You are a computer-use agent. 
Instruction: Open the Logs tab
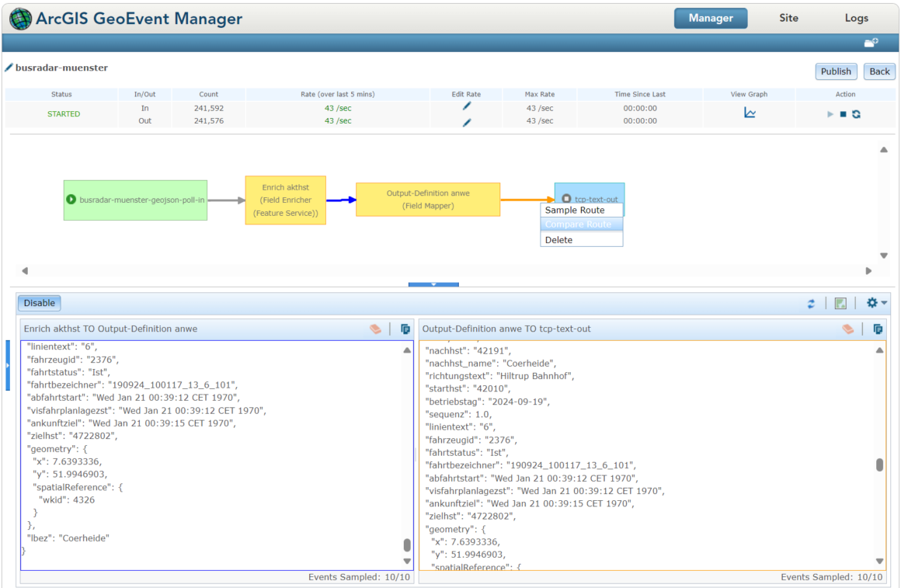click(856, 19)
